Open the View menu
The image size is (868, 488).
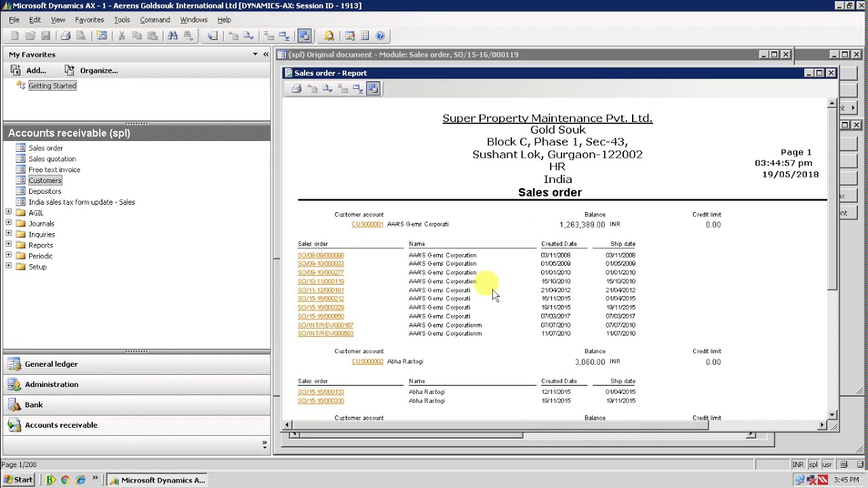(58, 20)
